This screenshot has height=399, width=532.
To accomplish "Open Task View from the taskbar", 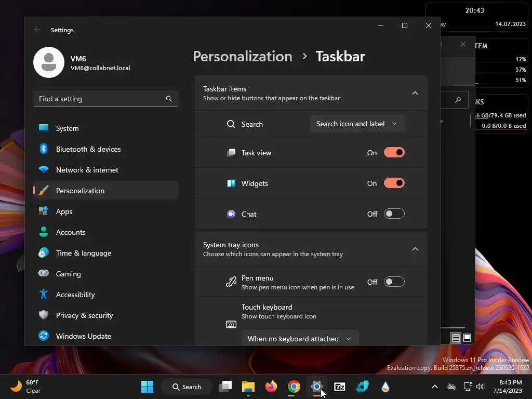I will 225,387.
